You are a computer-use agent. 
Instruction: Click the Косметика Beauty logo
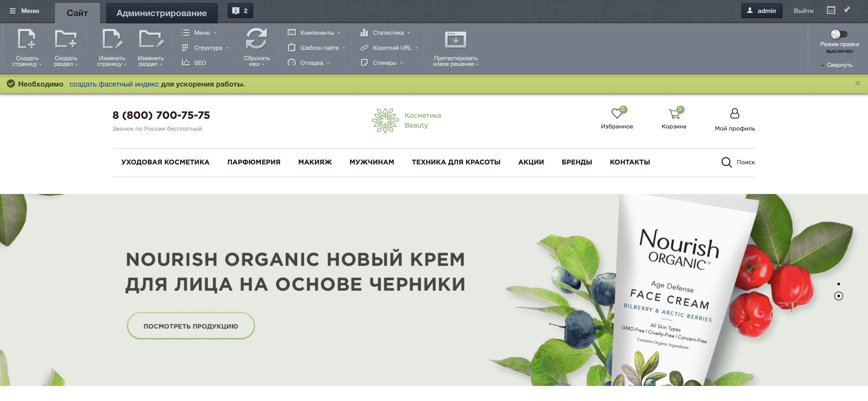click(406, 120)
